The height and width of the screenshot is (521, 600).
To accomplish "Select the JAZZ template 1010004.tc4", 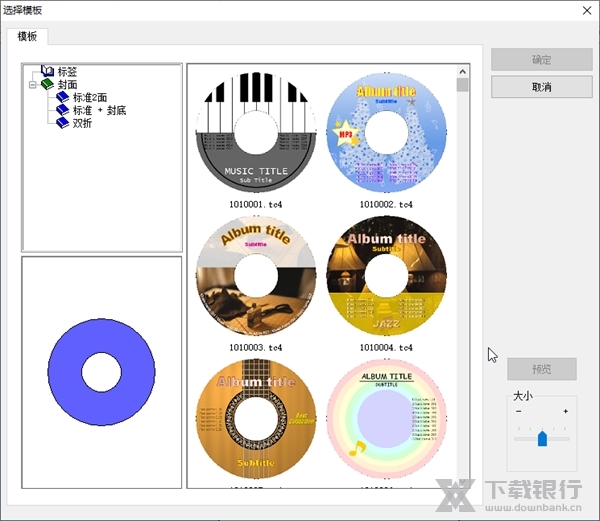I will (x=386, y=275).
